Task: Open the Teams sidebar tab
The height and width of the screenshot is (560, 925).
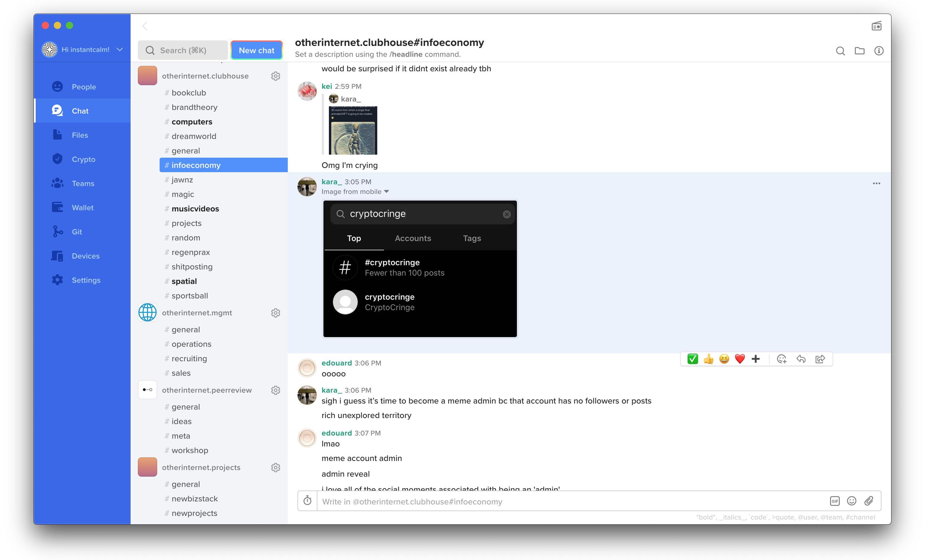Action: click(x=83, y=183)
